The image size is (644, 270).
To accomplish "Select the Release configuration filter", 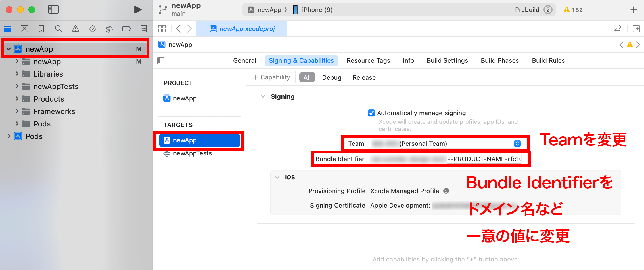I will pyautogui.click(x=364, y=77).
